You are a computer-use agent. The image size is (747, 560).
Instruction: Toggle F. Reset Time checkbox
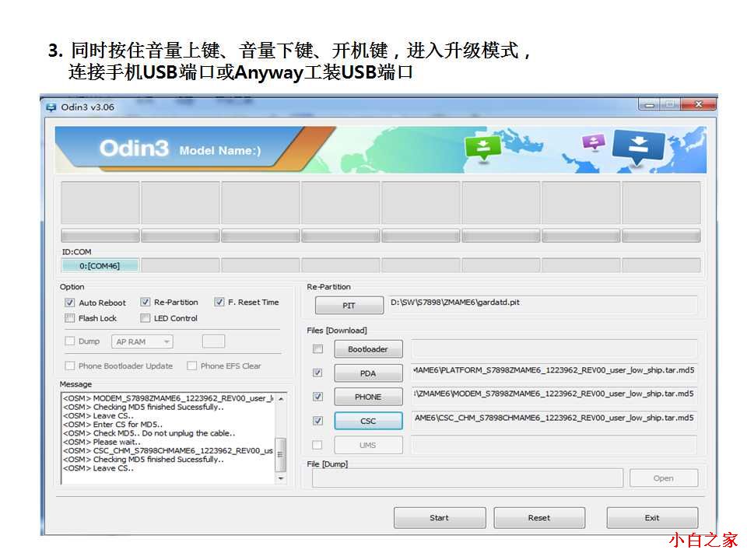219,302
